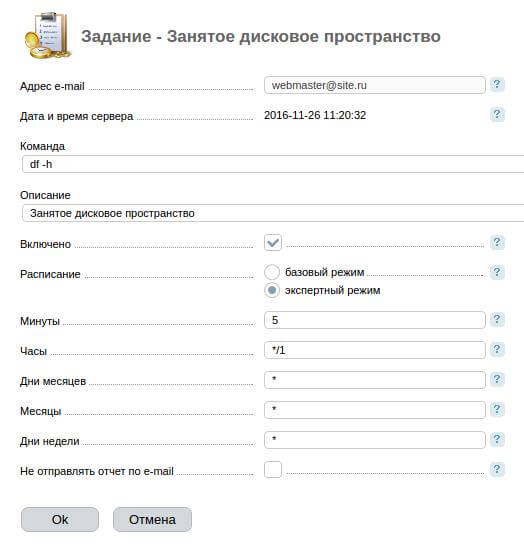Click the Дата и время сервера label

click(x=76, y=116)
